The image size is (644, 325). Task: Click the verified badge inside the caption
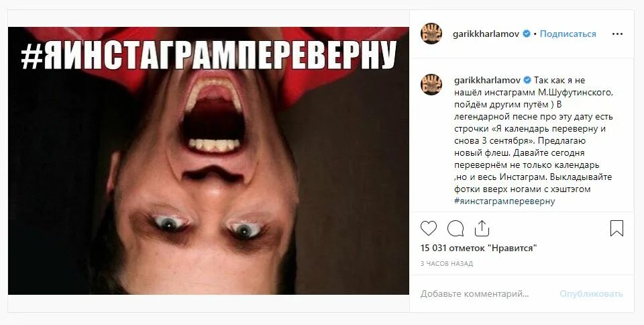[x=527, y=80]
